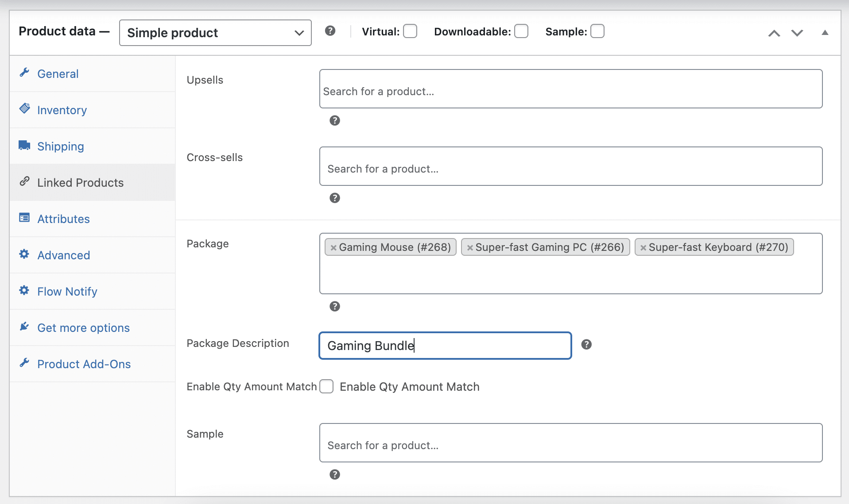Viewport: 849px width, 504px height.
Task: Move Product data panel up
Action: (x=774, y=33)
